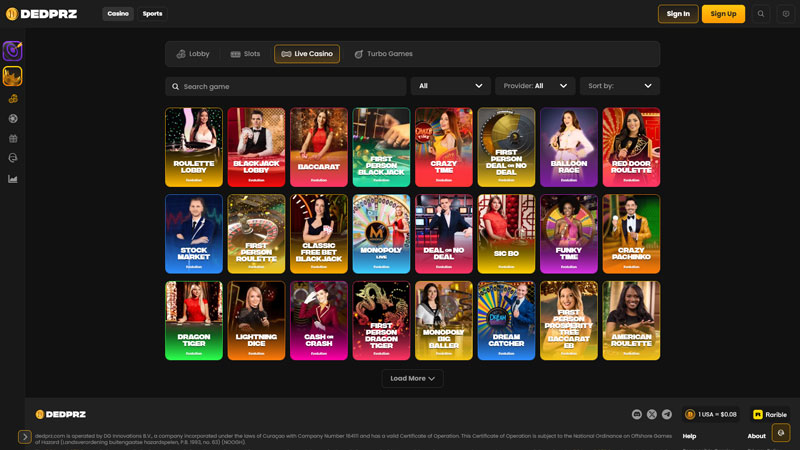Open the Lightning Dice game card
Screen dimensions: 800x450
click(x=256, y=320)
